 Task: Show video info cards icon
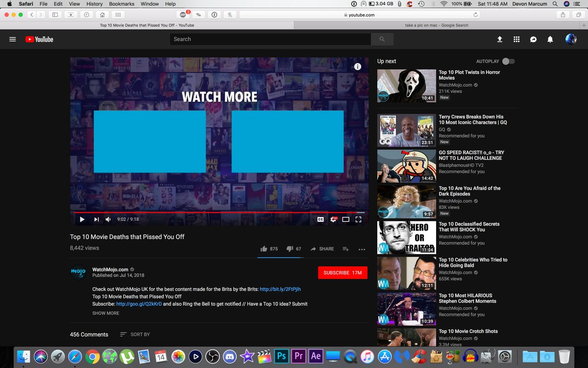coord(358,67)
